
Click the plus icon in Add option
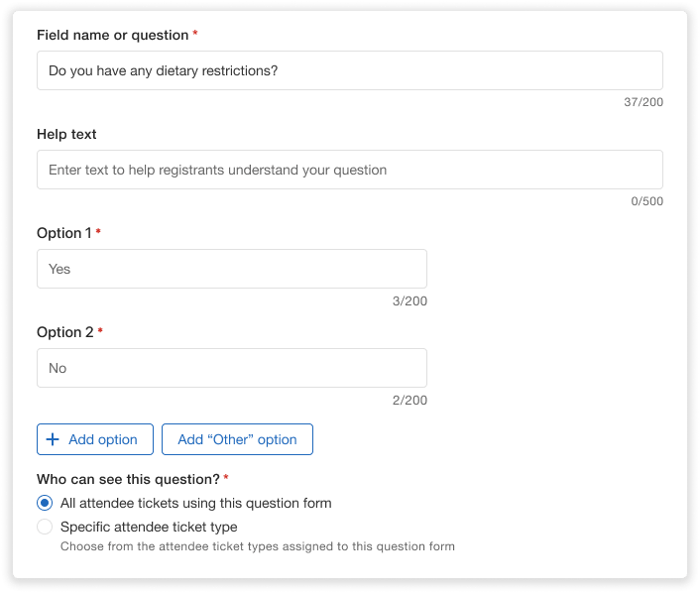54,439
